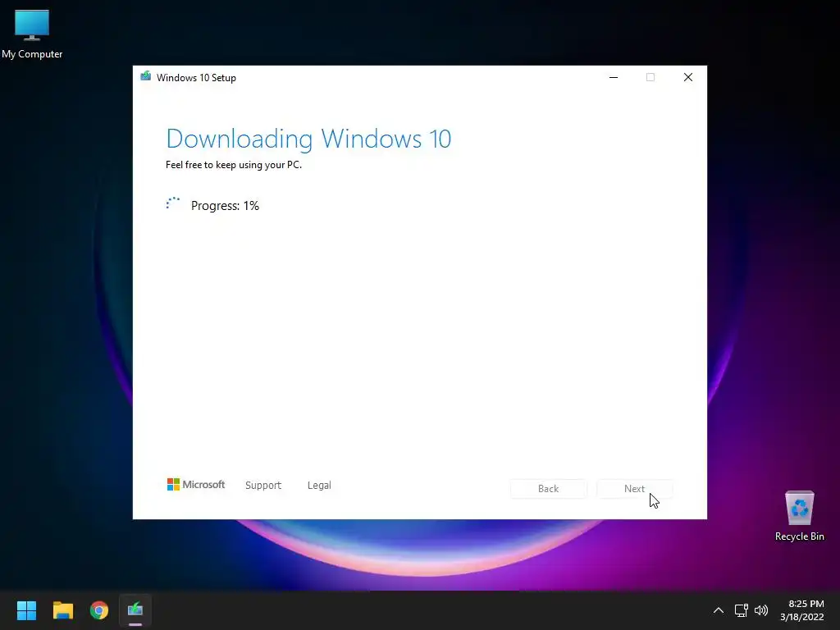This screenshot has height=630, width=840.
Task: Launch Google Chrome from the taskbar
Action: [99, 610]
